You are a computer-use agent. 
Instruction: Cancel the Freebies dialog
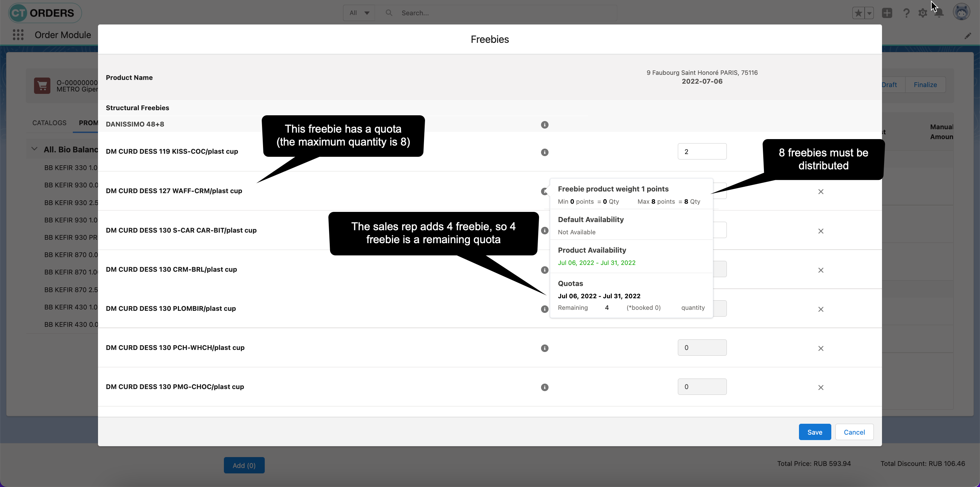coord(854,432)
